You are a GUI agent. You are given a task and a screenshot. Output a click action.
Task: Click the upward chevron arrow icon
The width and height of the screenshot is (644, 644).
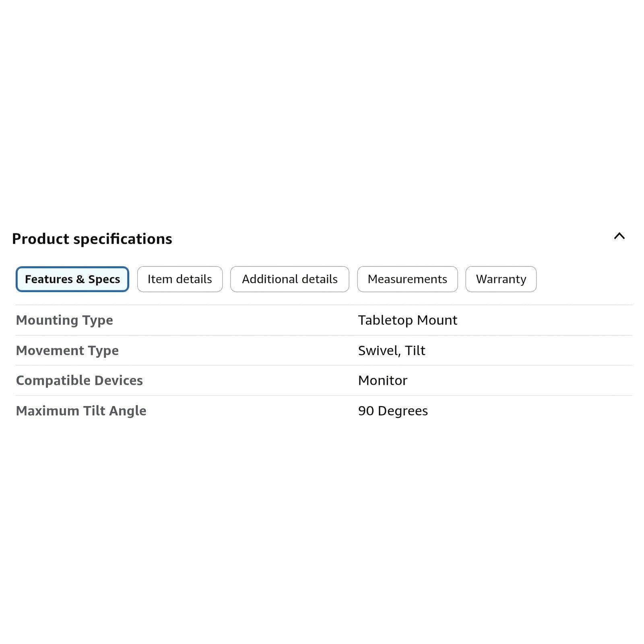point(619,236)
